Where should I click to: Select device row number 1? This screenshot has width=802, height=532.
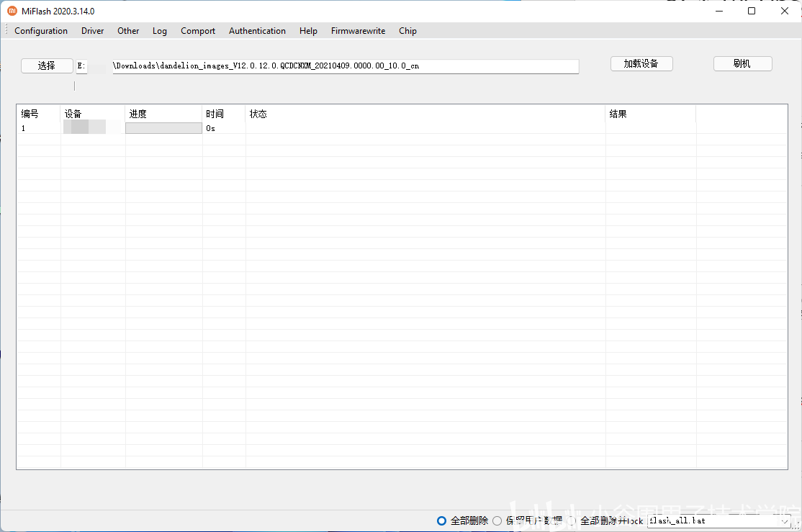click(x=402, y=128)
